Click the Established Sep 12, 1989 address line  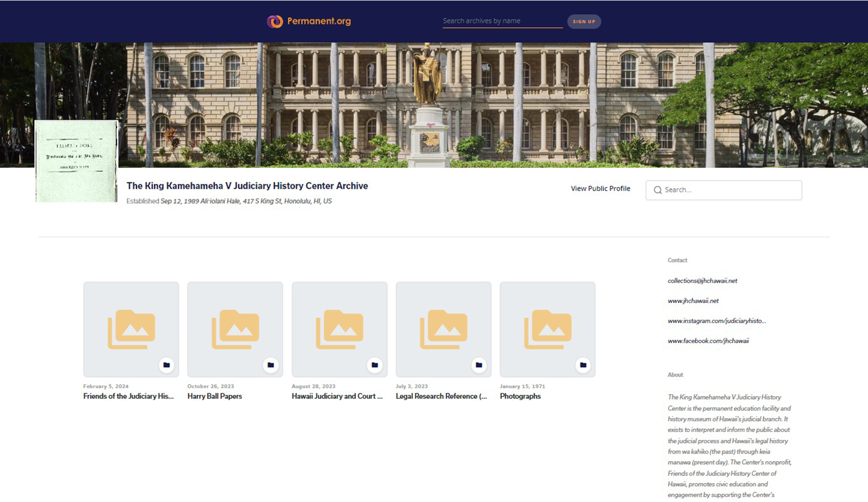tap(229, 201)
